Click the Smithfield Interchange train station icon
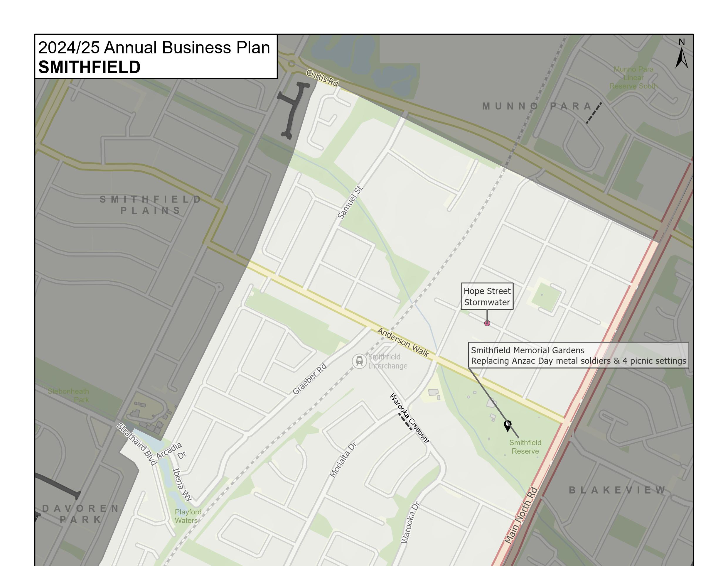 359,361
